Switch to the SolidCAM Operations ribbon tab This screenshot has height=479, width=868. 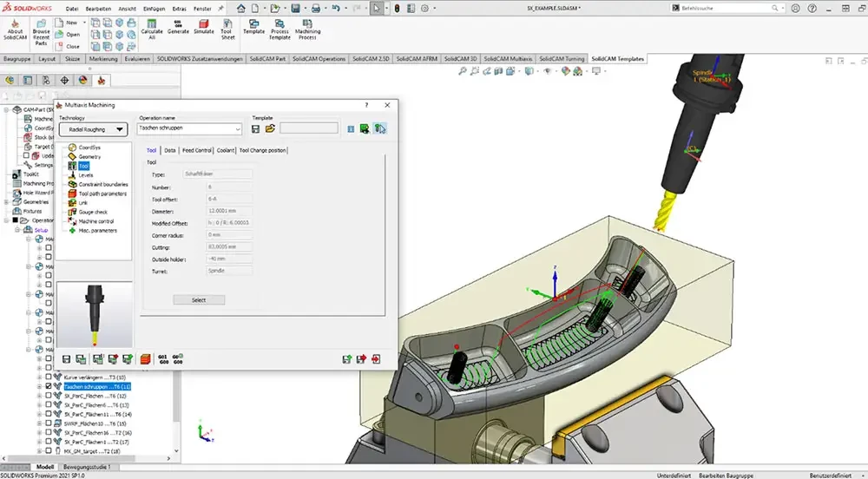pos(319,59)
